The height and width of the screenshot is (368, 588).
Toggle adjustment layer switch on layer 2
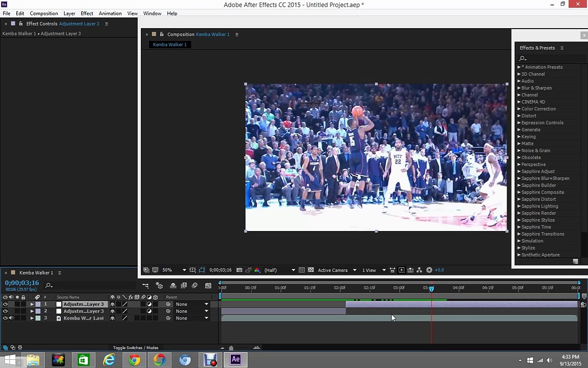point(149,311)
